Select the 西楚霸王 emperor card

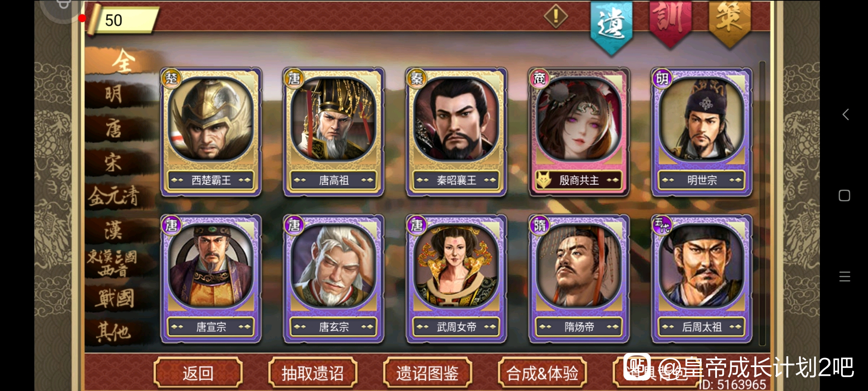[x=211, y=132]
